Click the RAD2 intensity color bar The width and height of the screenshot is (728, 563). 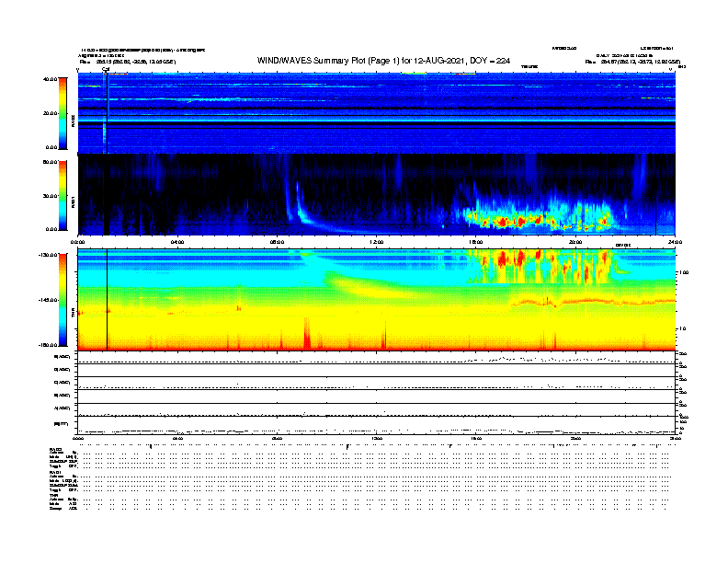[x=63, y=113]
